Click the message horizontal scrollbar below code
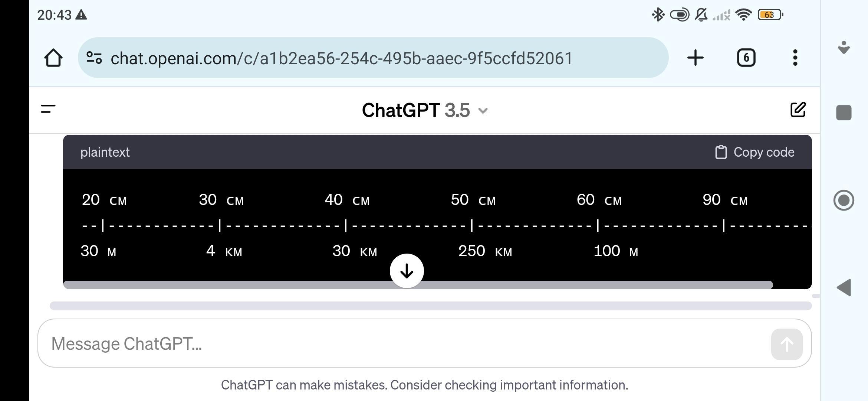868x401 pixels. point(431,306)
